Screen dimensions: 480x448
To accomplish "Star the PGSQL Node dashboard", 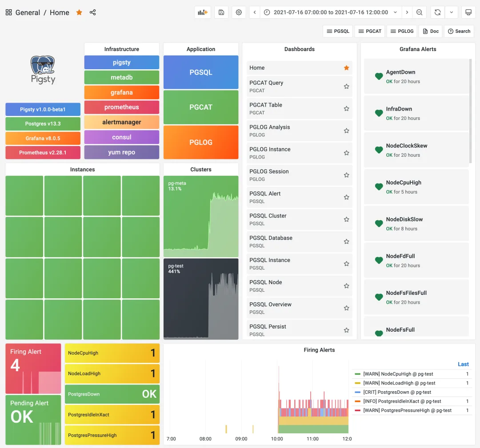I will coord(347,286).
